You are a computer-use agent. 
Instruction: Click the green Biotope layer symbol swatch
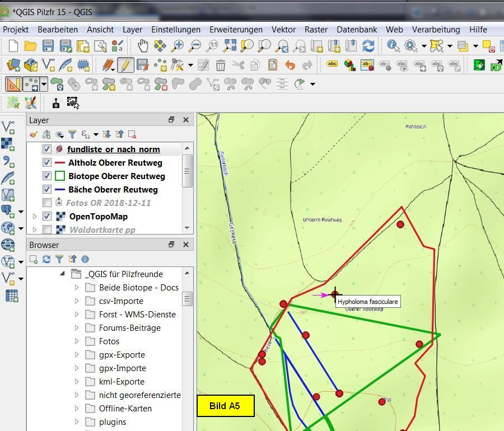[x=59, y=176]
